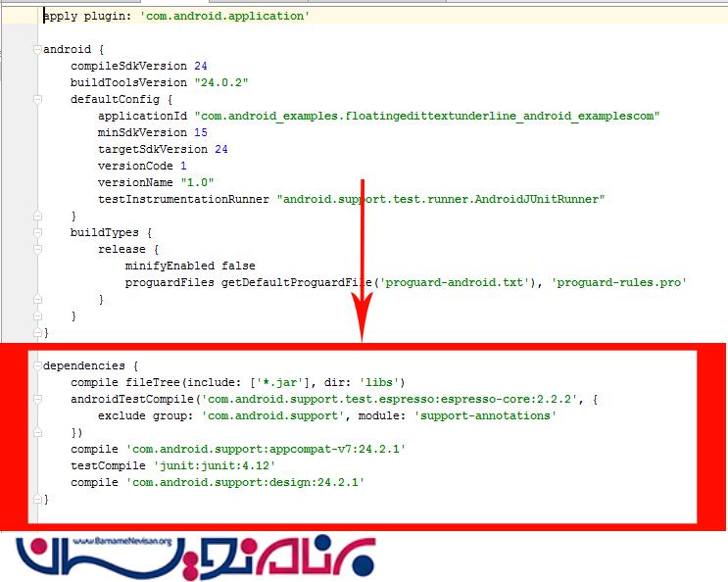Screen dimensions: 728x582
Task: Click the 'minSdkVersion' keyword
Action: point(142,132)
